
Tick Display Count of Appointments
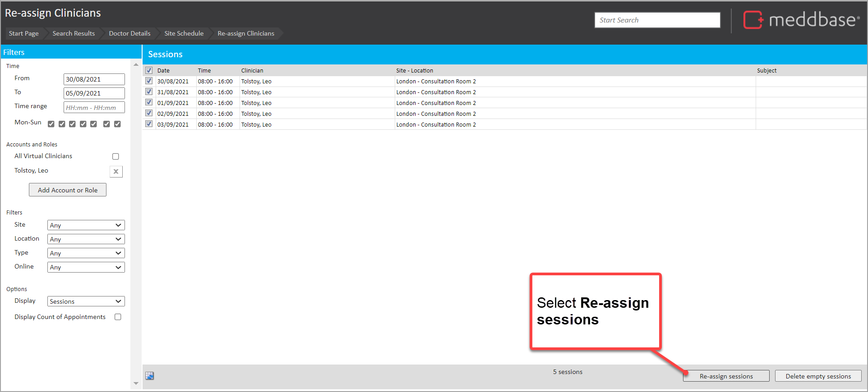118,317
